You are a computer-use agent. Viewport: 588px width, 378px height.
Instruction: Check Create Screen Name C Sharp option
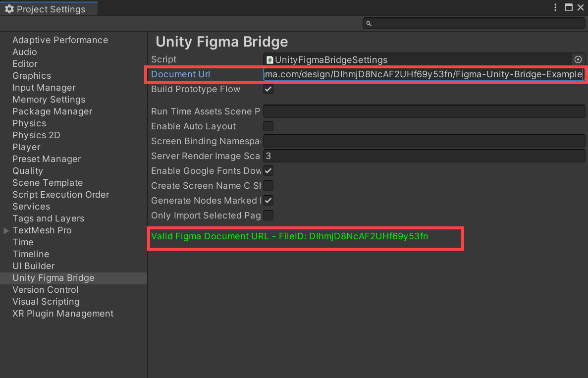point(268,186)
